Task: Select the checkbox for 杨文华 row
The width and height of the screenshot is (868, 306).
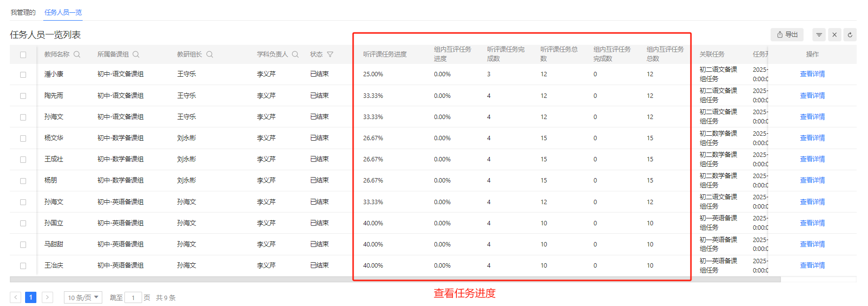Action: pyautogui.click(x=23, y=138)
